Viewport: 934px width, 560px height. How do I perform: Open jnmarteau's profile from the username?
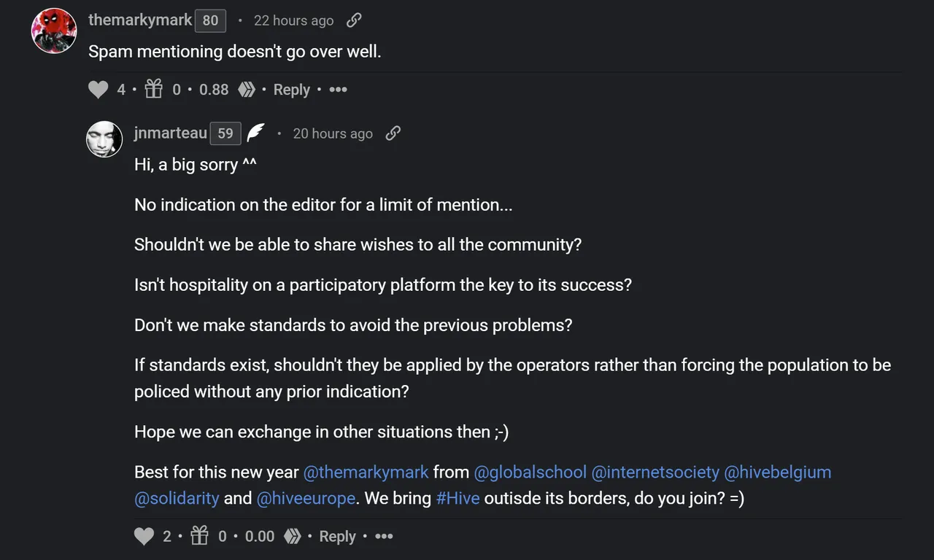(x=171, y=133)
